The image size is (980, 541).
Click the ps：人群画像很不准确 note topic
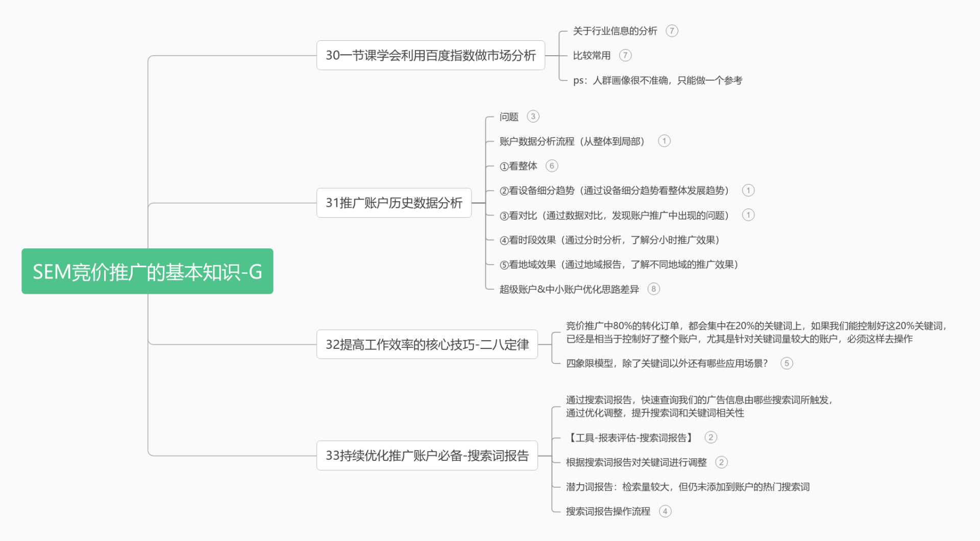pos(657,80)
